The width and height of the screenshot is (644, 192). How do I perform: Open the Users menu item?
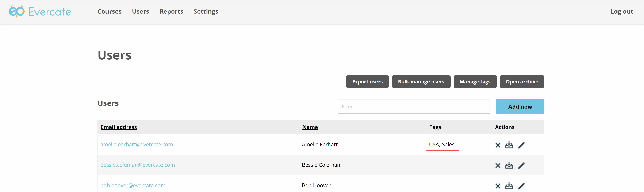tap(140, 12)
